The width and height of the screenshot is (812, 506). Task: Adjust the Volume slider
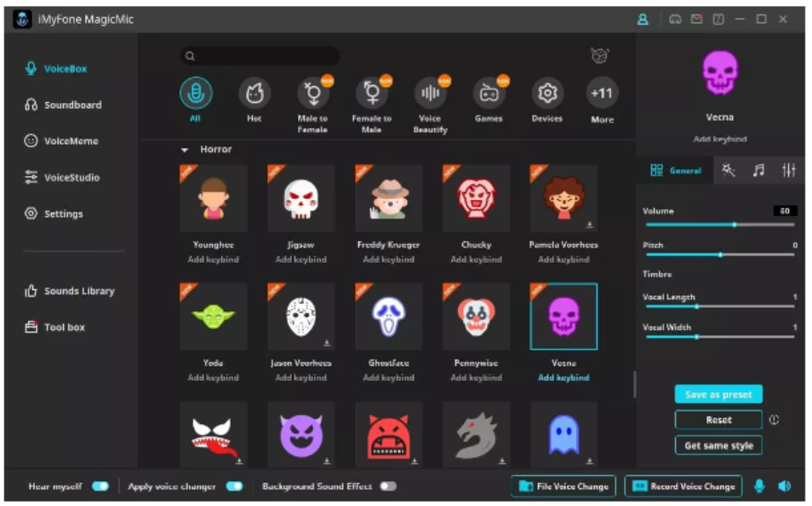735,225
